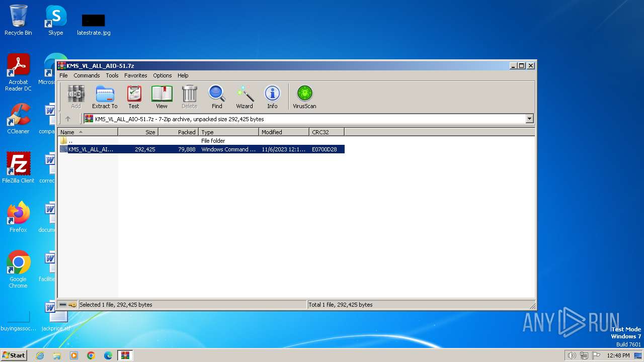Start VirusScan on the archive

(x=304, y=97)
